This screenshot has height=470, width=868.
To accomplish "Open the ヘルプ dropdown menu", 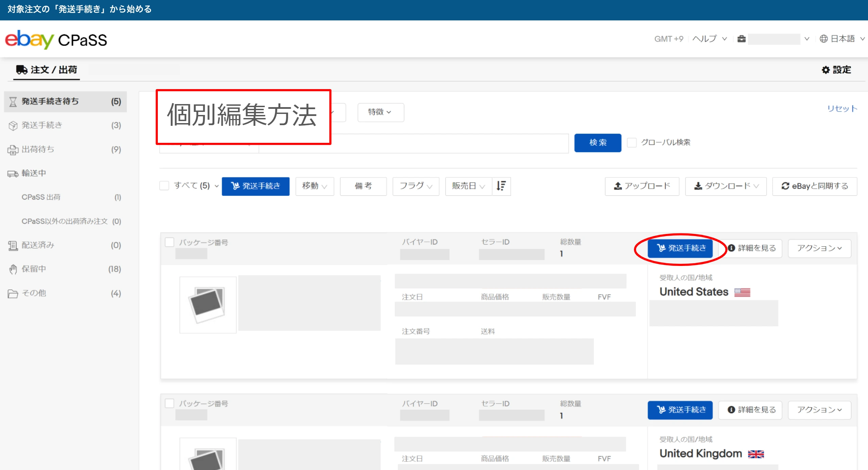I will [x=710, y=39].
